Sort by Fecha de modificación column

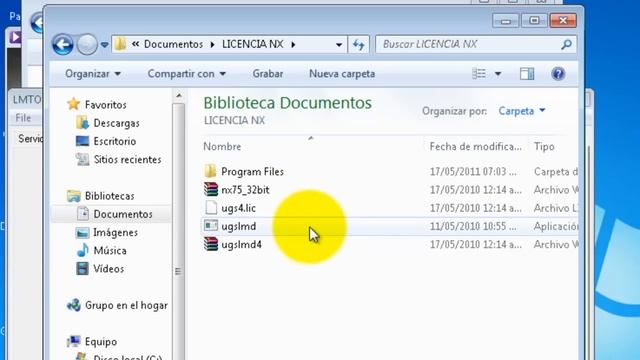(x=476, y=147)
